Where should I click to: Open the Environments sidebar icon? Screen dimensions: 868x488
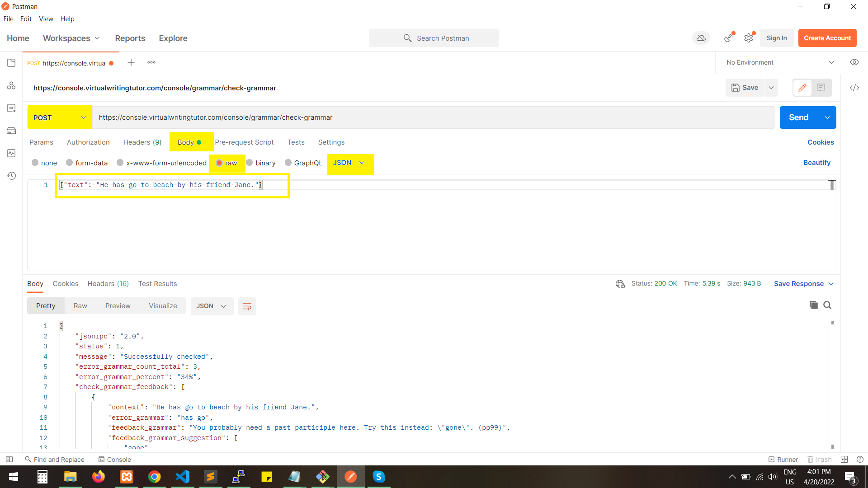(11, 108)
